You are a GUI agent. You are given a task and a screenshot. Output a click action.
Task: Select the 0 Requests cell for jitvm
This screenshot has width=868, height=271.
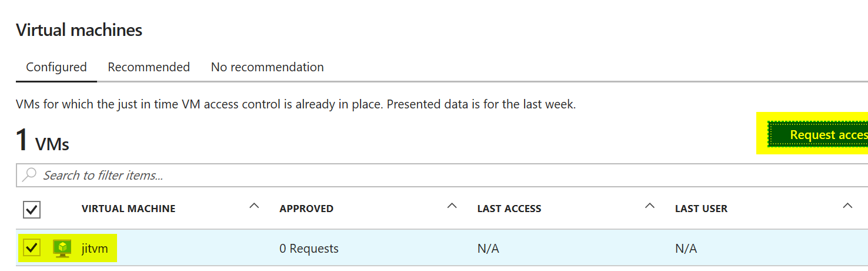click(x=309, y=249)
